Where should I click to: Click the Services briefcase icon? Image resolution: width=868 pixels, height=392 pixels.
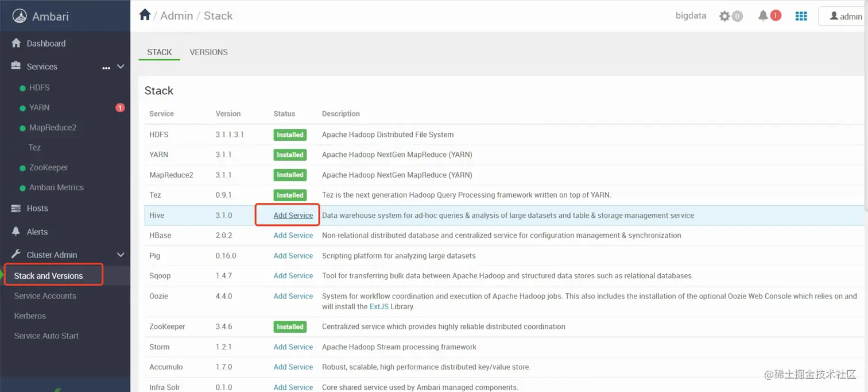point(16,66)
